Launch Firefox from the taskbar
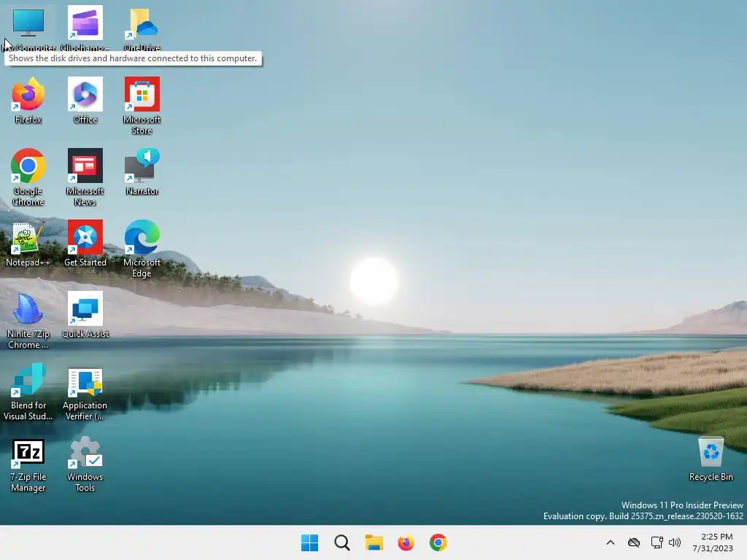Viewport: 747px width, 560px height. point(406,542)
